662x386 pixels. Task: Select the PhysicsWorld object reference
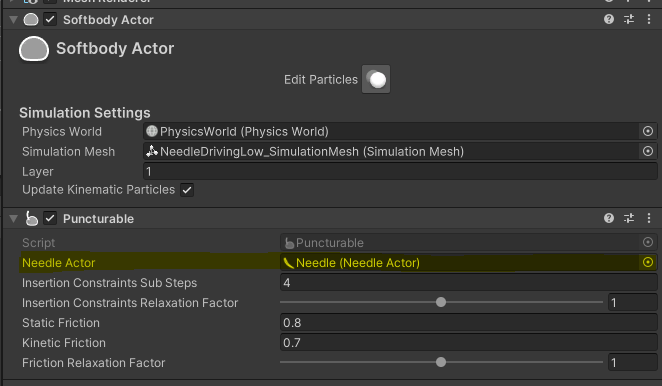pos(391,131)
